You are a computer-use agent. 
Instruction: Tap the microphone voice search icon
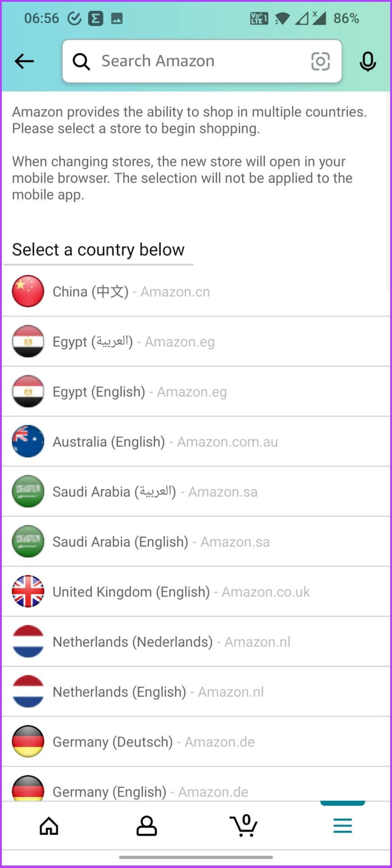click(x=368, y=61)
